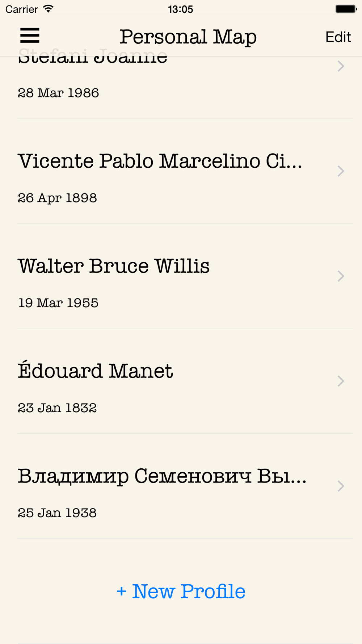
Task: Open the hamburger menu
Action: click(30, 36)
